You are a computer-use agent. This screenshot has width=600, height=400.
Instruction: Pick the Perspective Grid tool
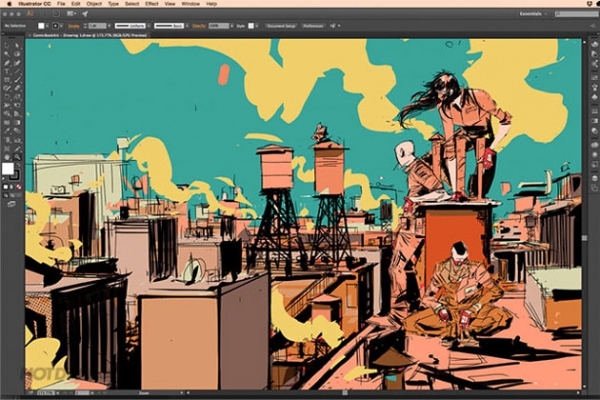coord(17,114)
